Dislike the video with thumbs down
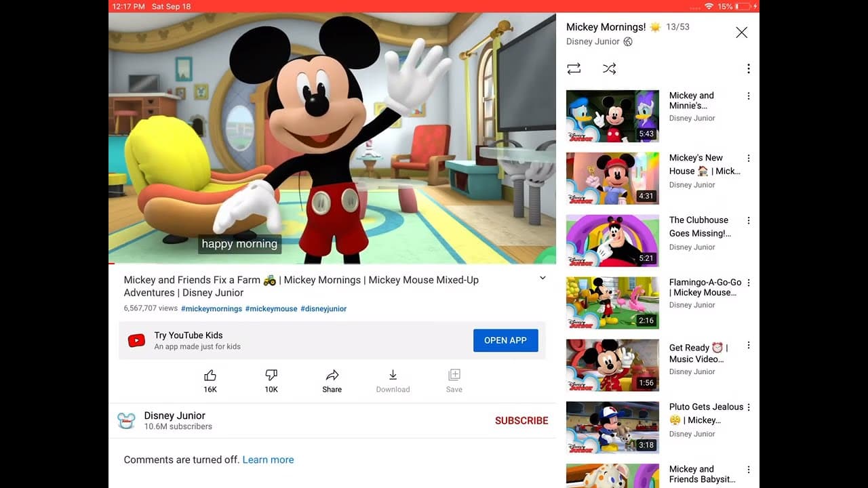 pyautogui.click(x=271, y=375)
